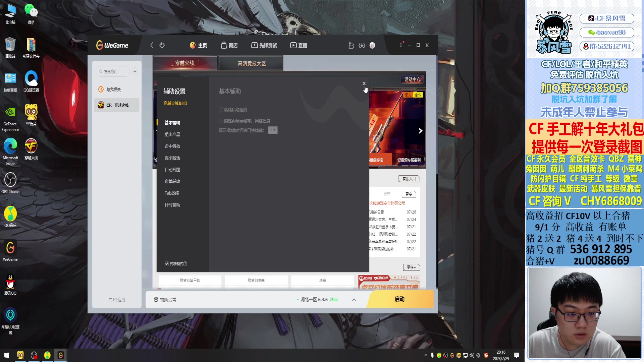644x362 pixels.
Task: Open QQ游戏 desktop icon
Action: (31, 82)
